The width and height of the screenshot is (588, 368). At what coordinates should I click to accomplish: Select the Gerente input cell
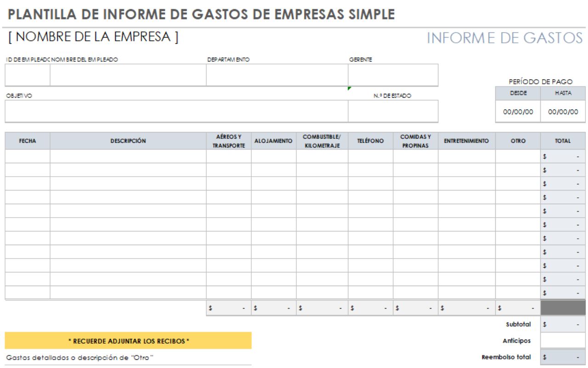(393, 75)
